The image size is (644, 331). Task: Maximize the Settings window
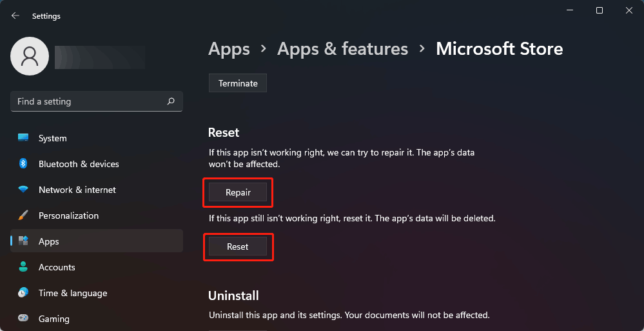pyautogui.click(x=600, y=10)
